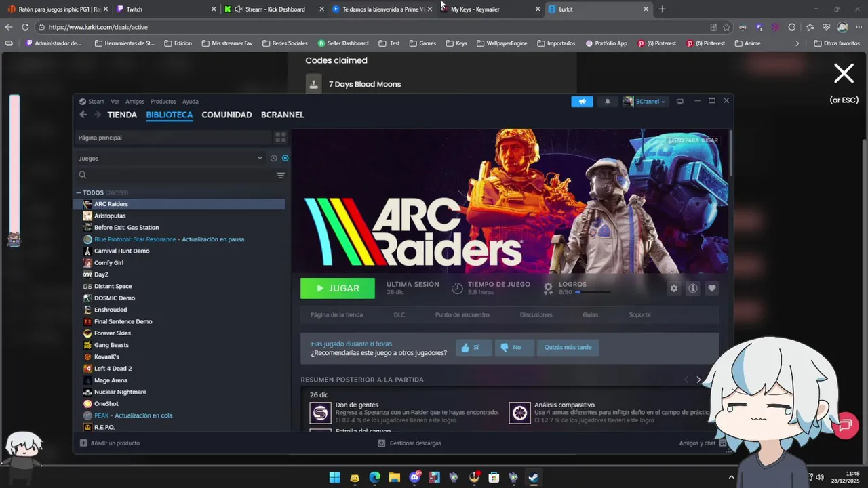Open ARC Raiders manage gear icon

click(x=673, y=288)
